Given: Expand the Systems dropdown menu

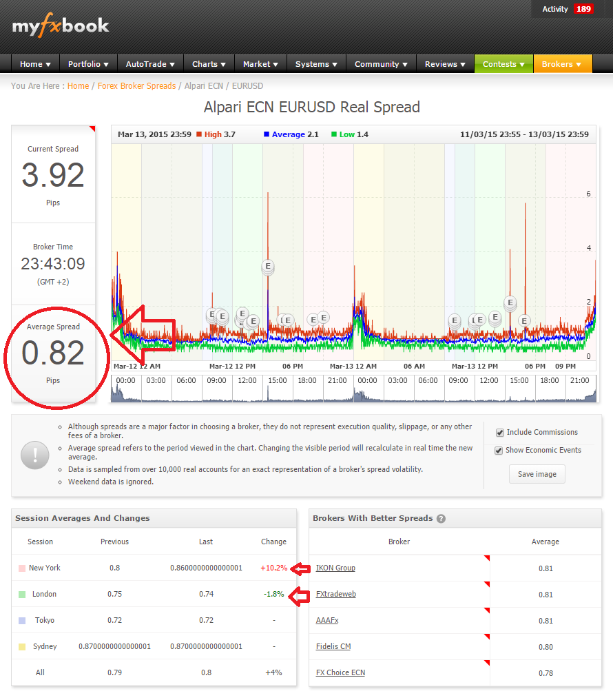Looking at the screenshot, I should (316, 64).
